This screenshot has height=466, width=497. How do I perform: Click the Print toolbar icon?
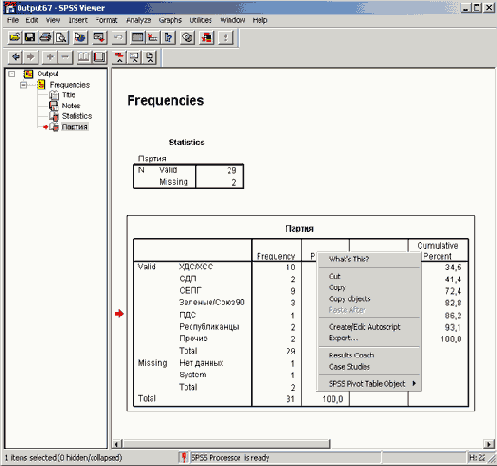45,37
